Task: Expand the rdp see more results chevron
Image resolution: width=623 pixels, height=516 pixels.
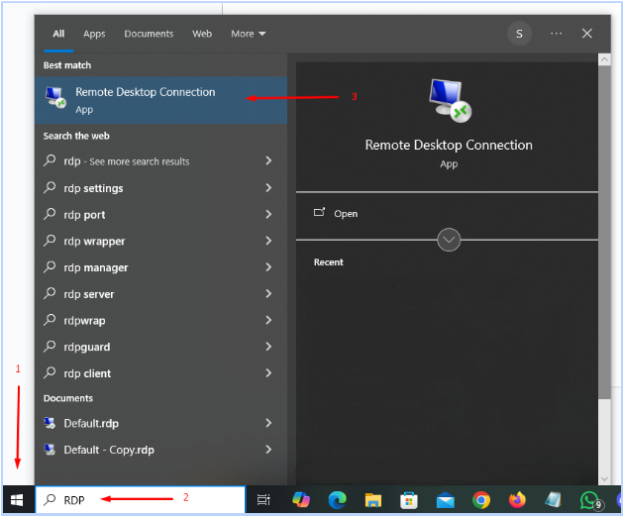Action: (269, 161)
